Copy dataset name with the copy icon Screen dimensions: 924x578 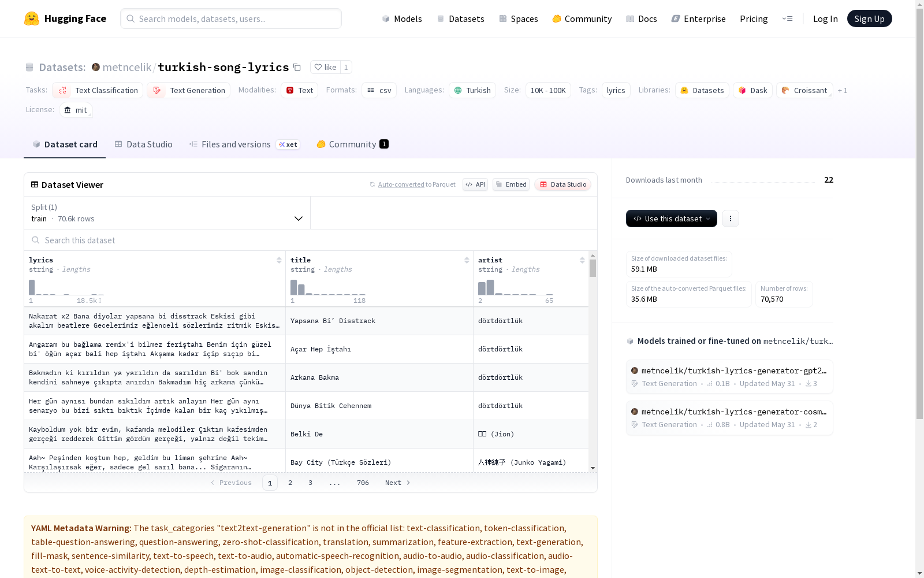point(297,67)
